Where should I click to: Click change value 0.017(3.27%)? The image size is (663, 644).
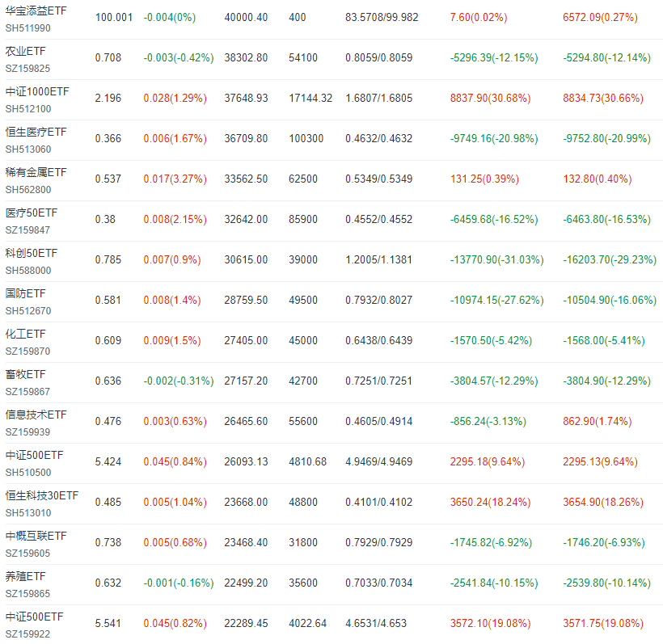point(175,179)
